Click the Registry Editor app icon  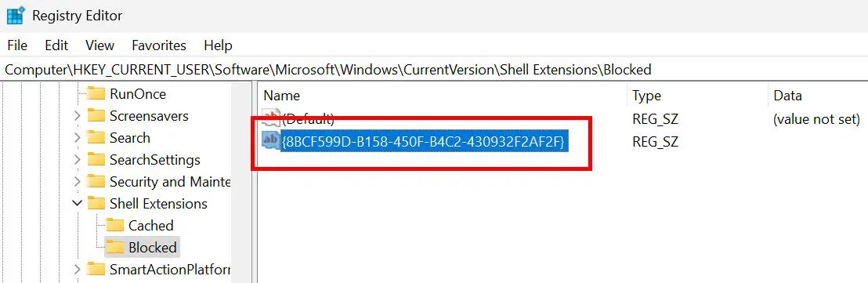pyautogui.click(x=16, y=16)
